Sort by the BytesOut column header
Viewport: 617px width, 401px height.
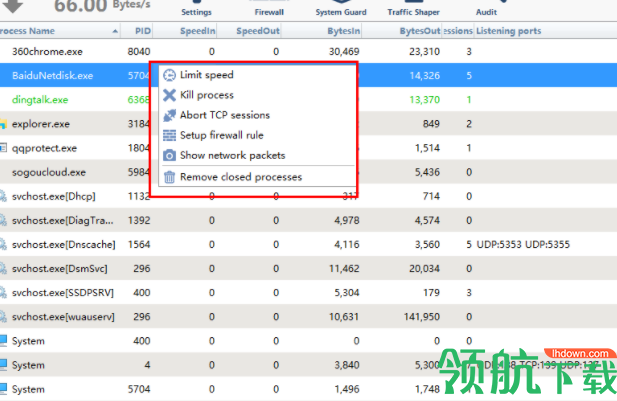pyautogui.click(x=402, y=31)
